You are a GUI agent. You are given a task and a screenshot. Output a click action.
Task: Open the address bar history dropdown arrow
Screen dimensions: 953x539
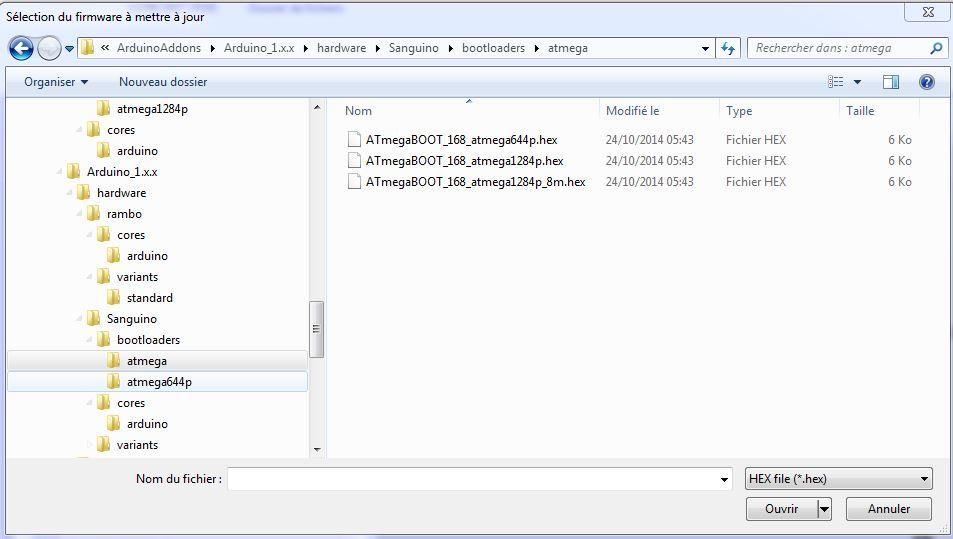(705, 49)
